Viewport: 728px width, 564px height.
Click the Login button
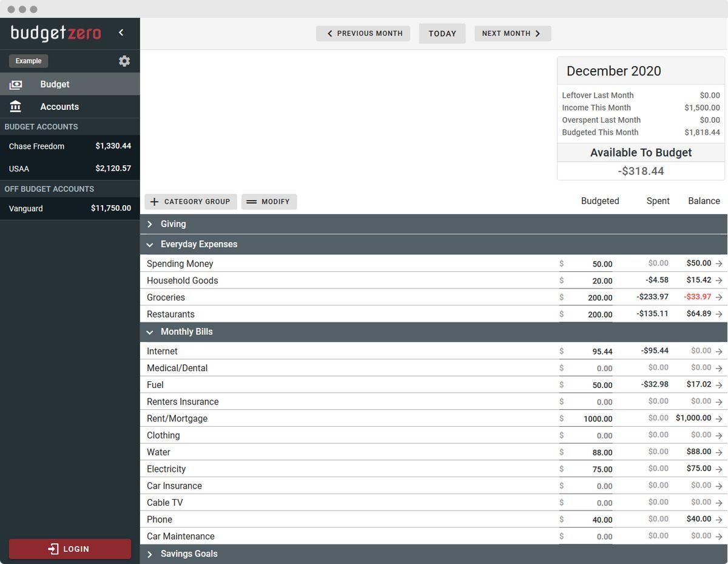pos(70,549)
